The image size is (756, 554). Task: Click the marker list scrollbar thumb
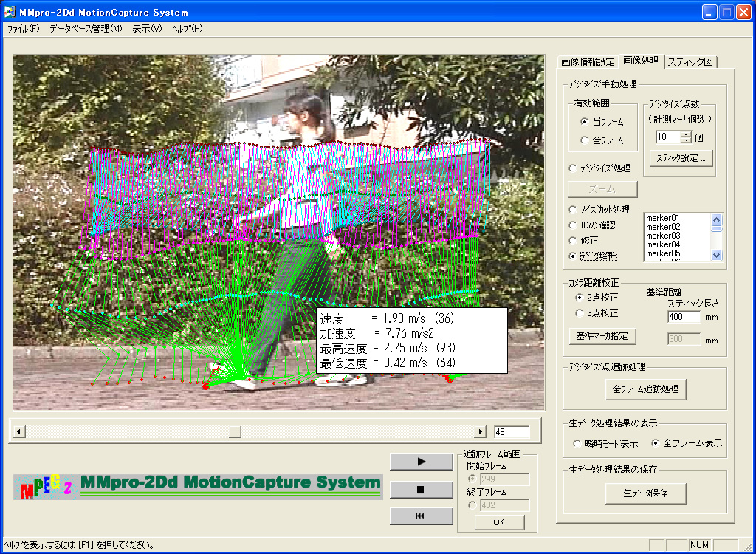click(716, 229)
